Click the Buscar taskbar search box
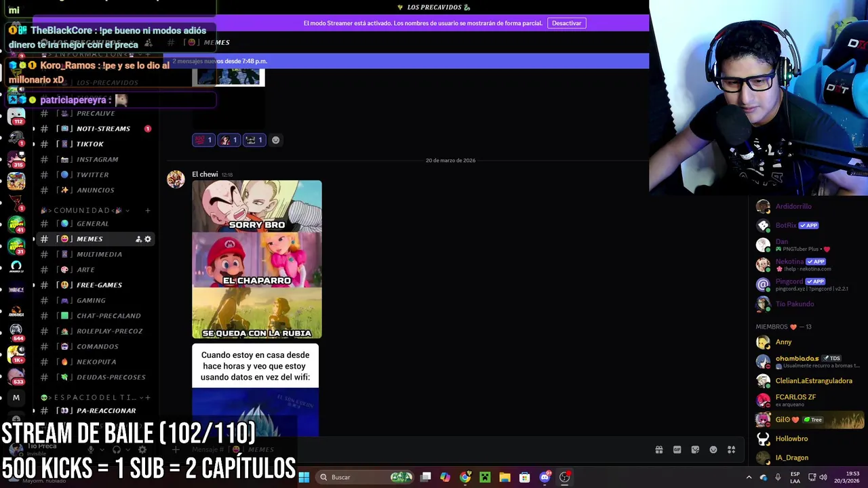Image resolution: width=868 pixels, height=488 pixels. pyautogui.click(x=363, y=477)
